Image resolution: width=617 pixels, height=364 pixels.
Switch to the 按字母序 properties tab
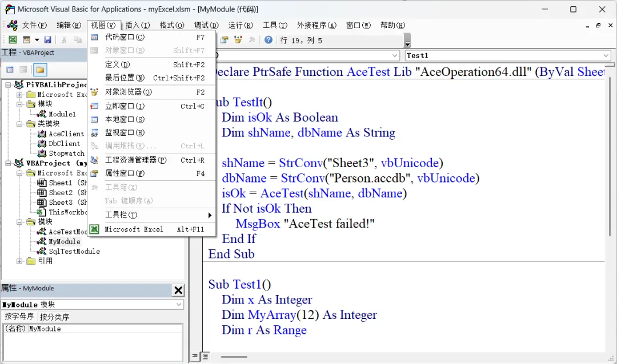(x=19, y=317)
